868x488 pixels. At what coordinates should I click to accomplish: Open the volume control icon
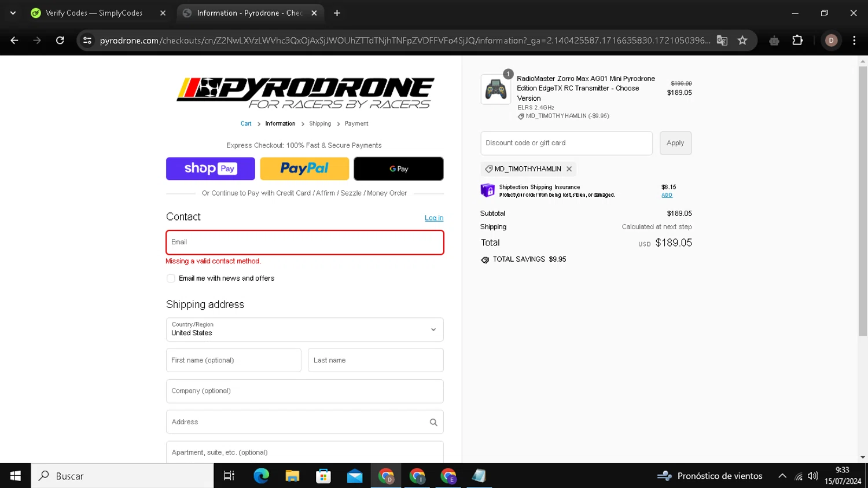click(813, 476)
